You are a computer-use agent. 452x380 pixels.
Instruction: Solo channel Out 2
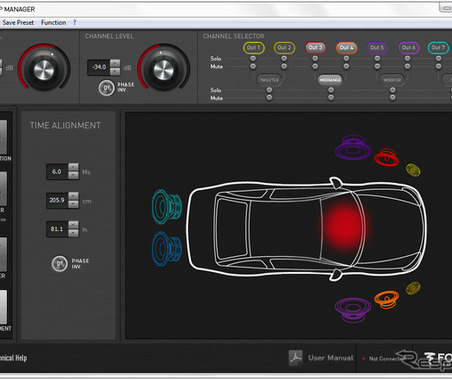(x=284, y=58)
